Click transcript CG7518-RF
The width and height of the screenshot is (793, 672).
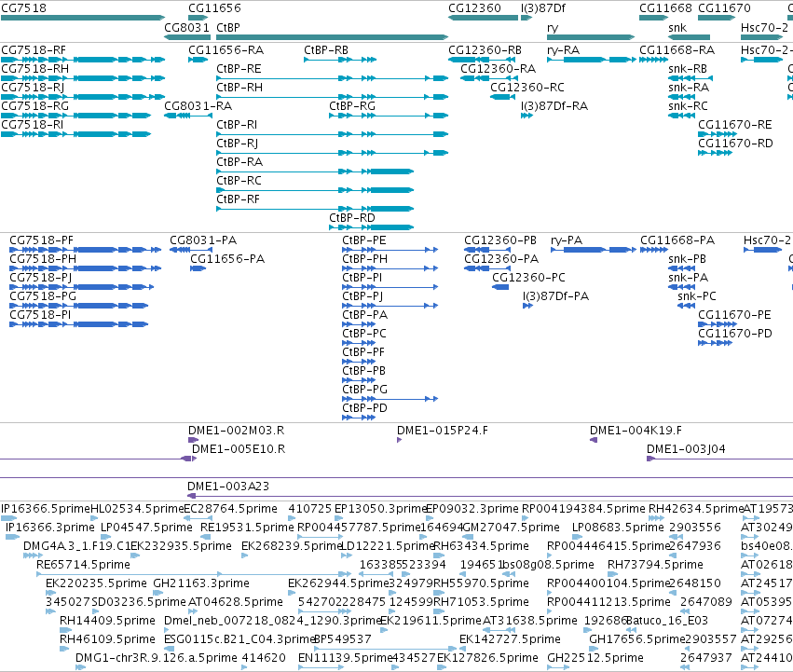(83, 60)
